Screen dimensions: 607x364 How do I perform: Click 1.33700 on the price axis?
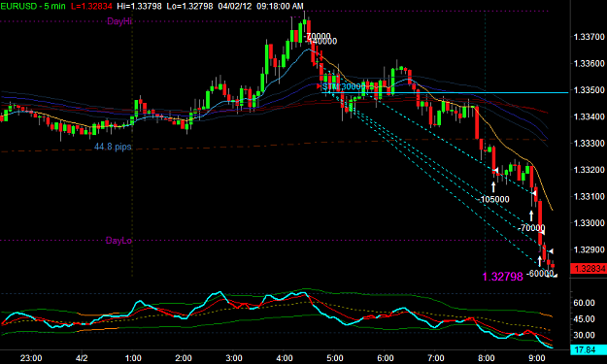pyautogui.click(x=589, y=37)
